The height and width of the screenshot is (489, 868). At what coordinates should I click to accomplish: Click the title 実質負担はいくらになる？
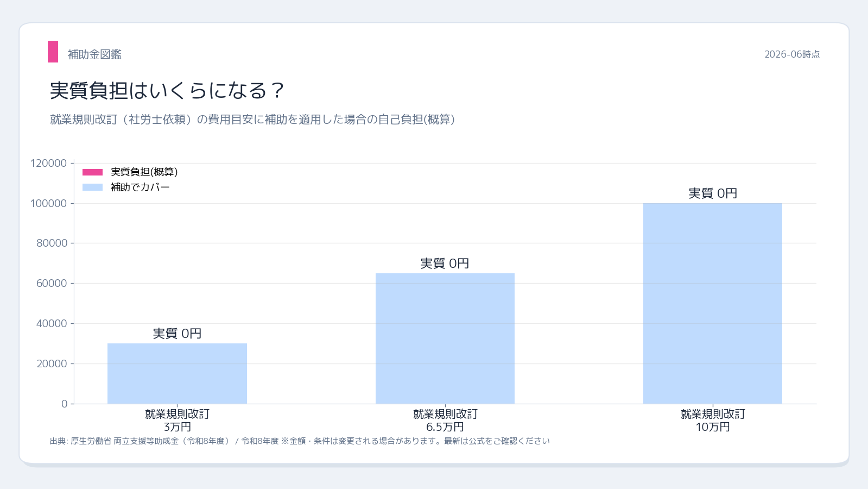click(x=168, y=90)
